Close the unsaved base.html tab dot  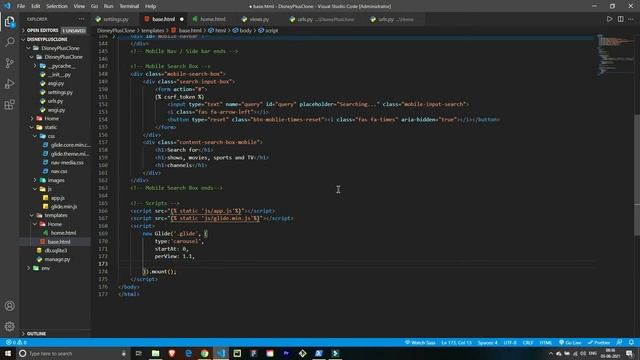point(182,19)
